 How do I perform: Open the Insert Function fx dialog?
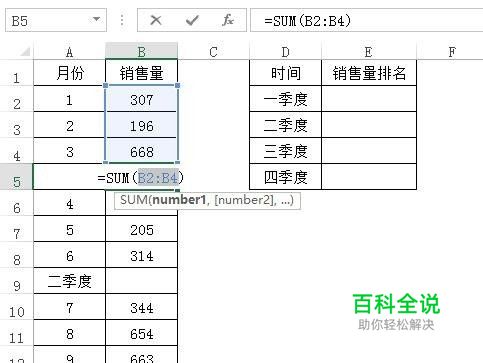tap(228, 21)
